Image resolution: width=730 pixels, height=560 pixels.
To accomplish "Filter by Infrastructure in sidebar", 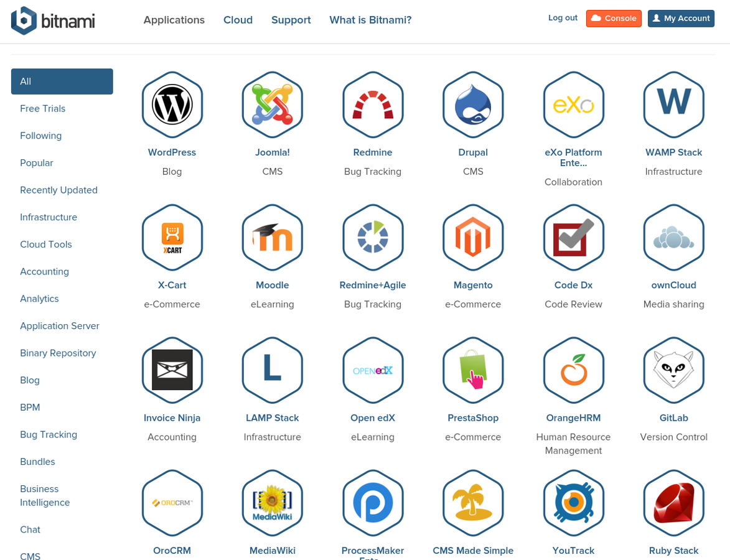I will pyautogui.click(x=49, y=217).
